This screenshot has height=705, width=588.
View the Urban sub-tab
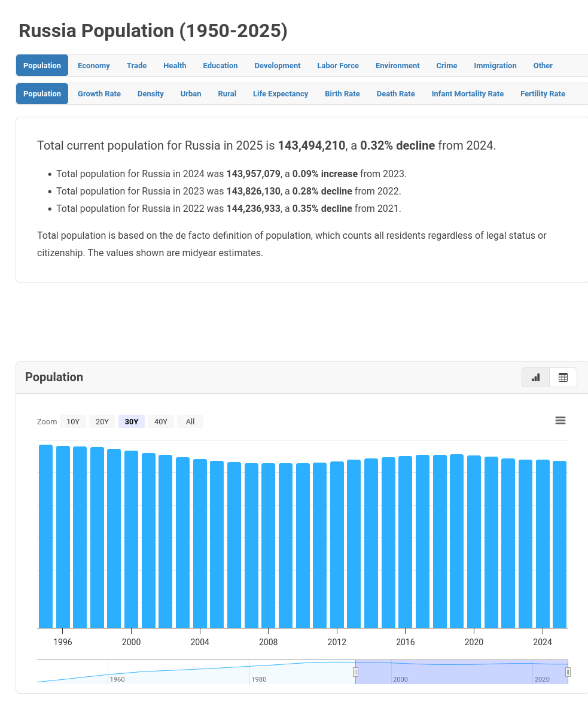[x=191, y=93]
